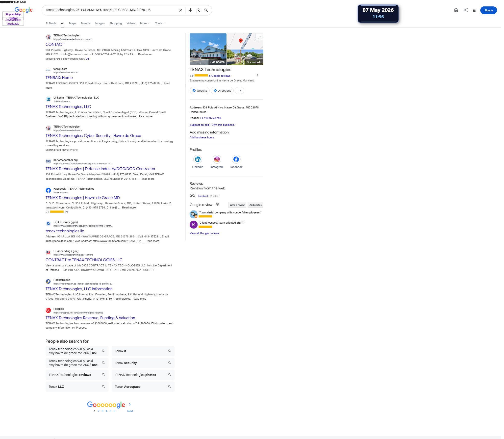Switch to the Shopping tab
Viewport: 504px width, 439px height.
(x=116, y=23)
